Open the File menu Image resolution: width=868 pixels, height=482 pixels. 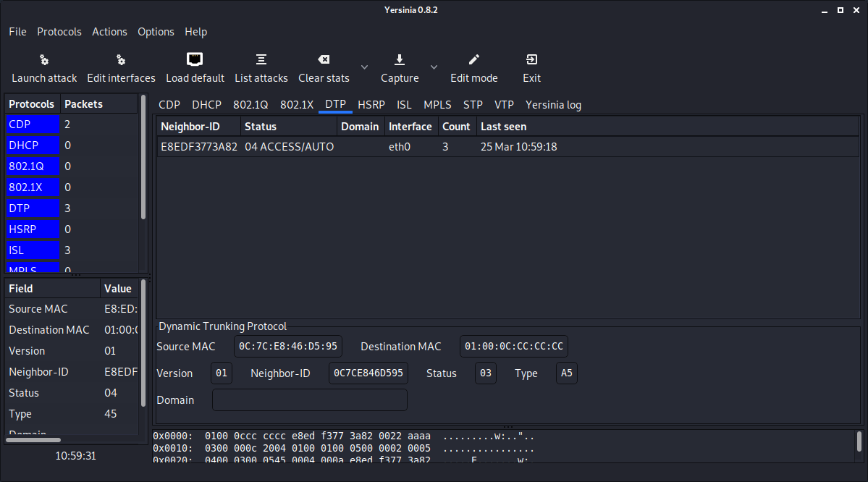pyautogui.click(x=17, y=32)
